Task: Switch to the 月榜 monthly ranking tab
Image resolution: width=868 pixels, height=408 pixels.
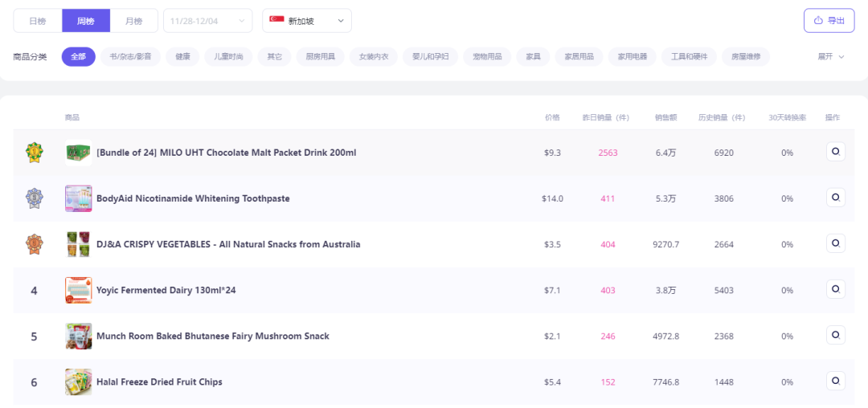Action: coord(134,21)
